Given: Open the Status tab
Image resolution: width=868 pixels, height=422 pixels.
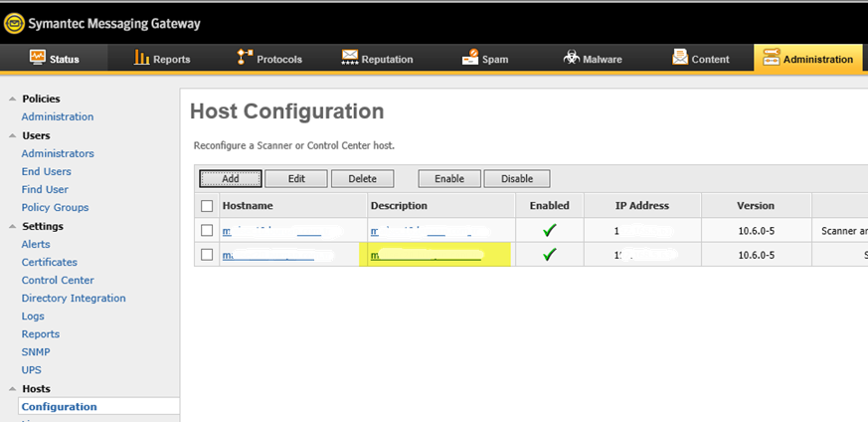Looking at the screenshot, I should tap(55, 58).
